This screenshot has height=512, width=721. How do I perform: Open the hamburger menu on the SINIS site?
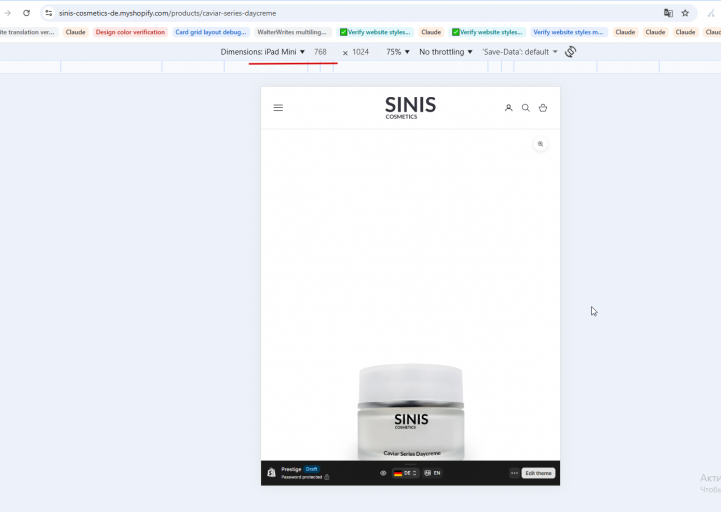tap(278, 108)
